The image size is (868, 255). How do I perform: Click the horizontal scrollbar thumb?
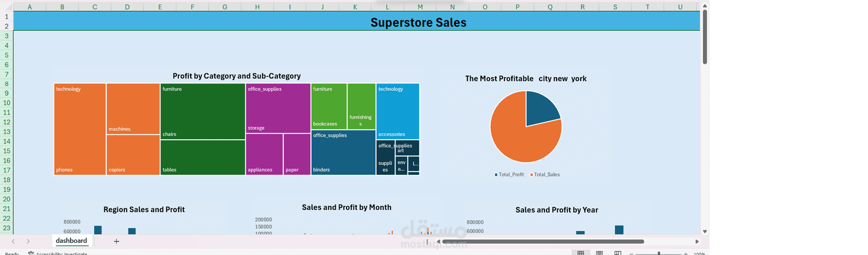(543, 242)
